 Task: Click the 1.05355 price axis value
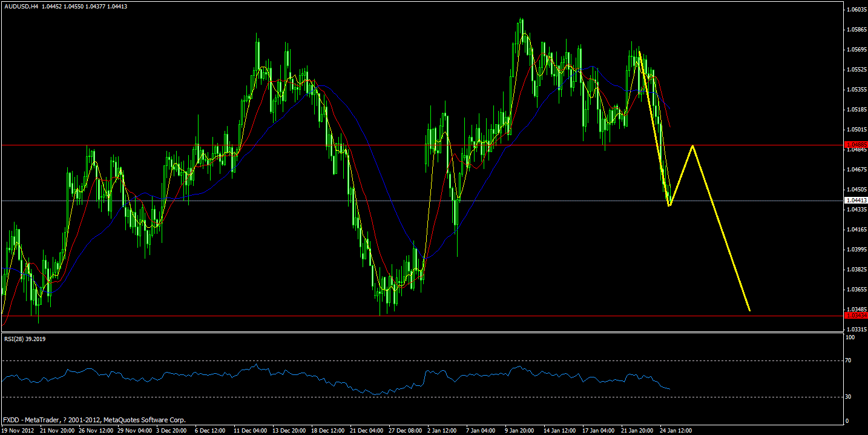pyautogui.click(x=857, y=90)
